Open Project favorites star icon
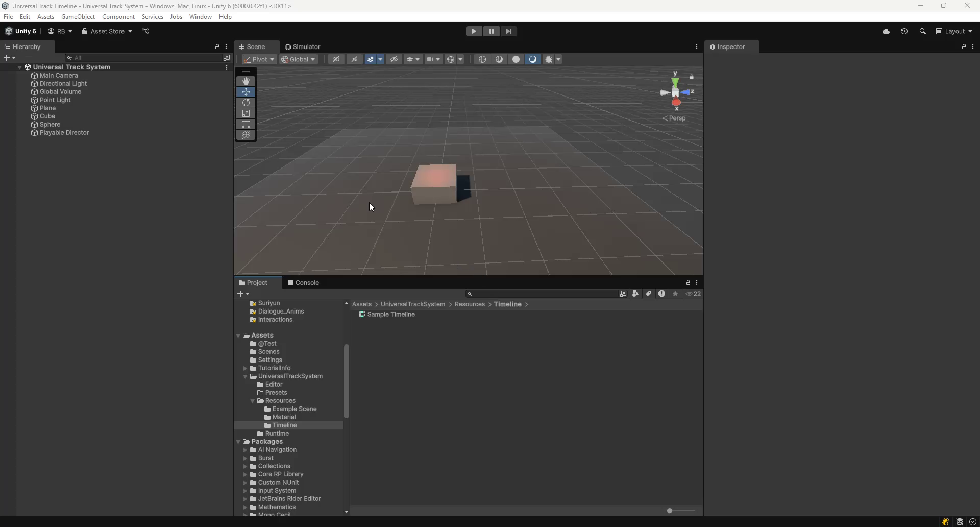This screenshot has height=527, width=980. click(675, 294)
